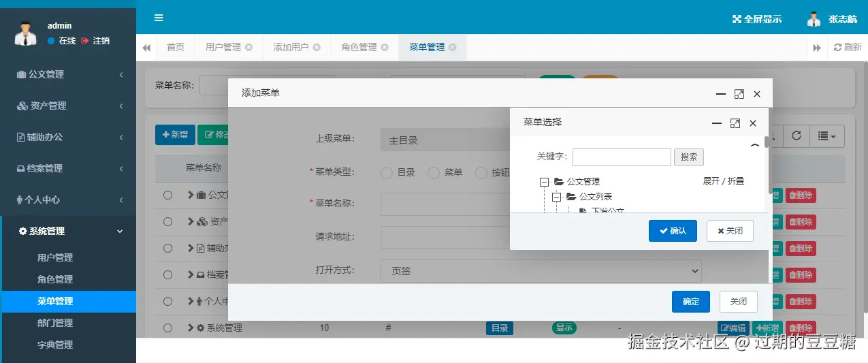Click the 搜索 button

click(689, 157)
